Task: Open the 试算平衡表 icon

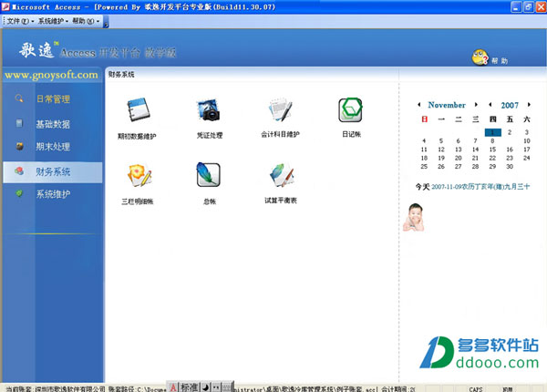Action: click(282, 175)
